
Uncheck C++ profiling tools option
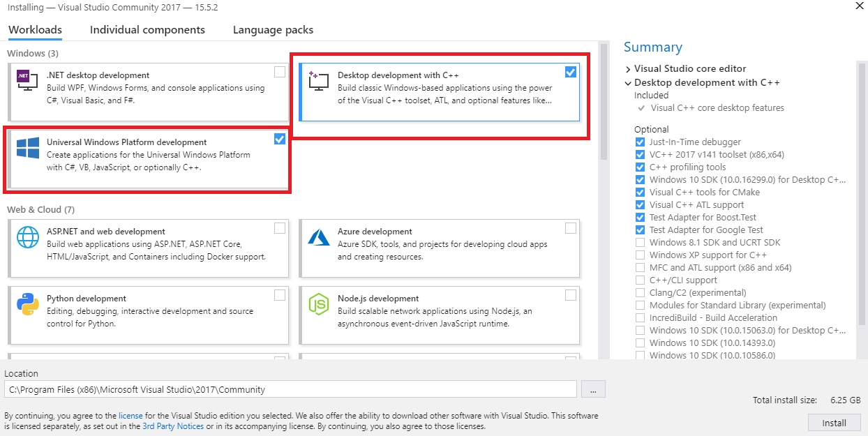pos(640,167)
